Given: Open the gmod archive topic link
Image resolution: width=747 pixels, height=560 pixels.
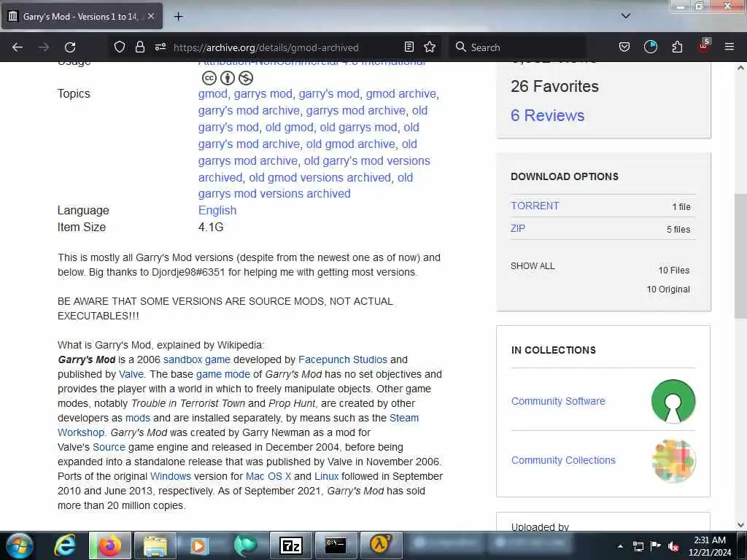Looking at the screenshot, I should (x=400, y=94).
